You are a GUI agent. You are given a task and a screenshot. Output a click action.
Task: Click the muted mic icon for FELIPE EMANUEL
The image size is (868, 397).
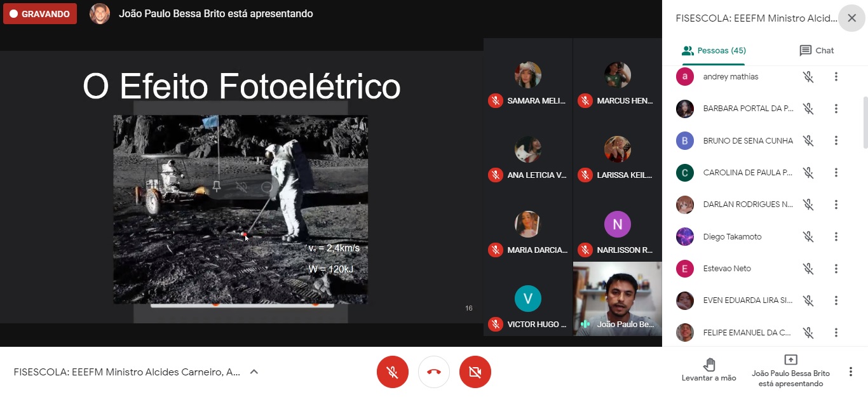click(808, 332)
